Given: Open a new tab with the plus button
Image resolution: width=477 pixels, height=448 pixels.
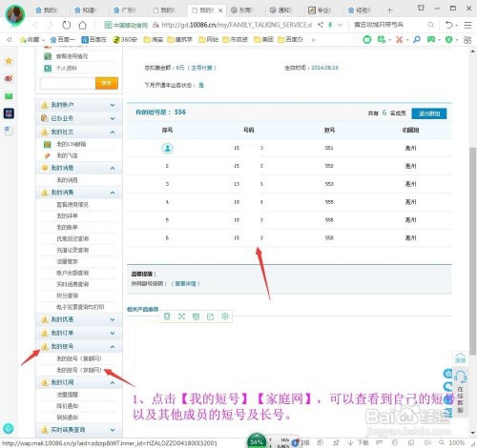Looking at the screenshot, I should tap(389, 10).
